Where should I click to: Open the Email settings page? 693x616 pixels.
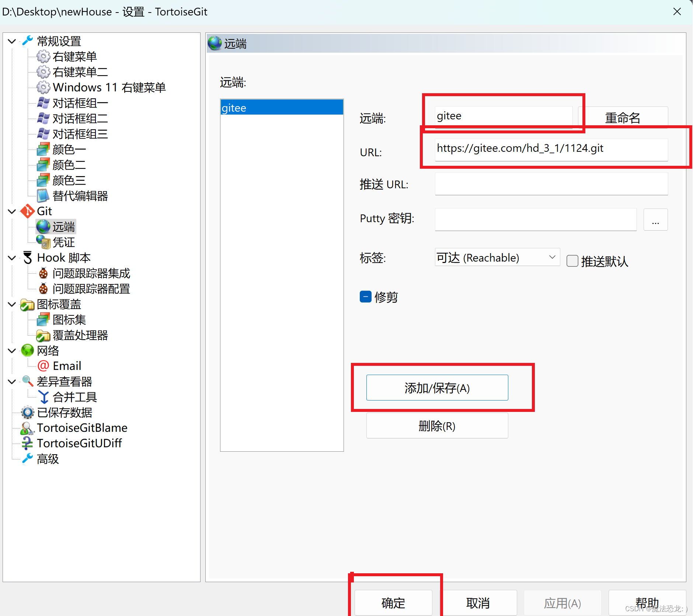[x=67, y=366]
